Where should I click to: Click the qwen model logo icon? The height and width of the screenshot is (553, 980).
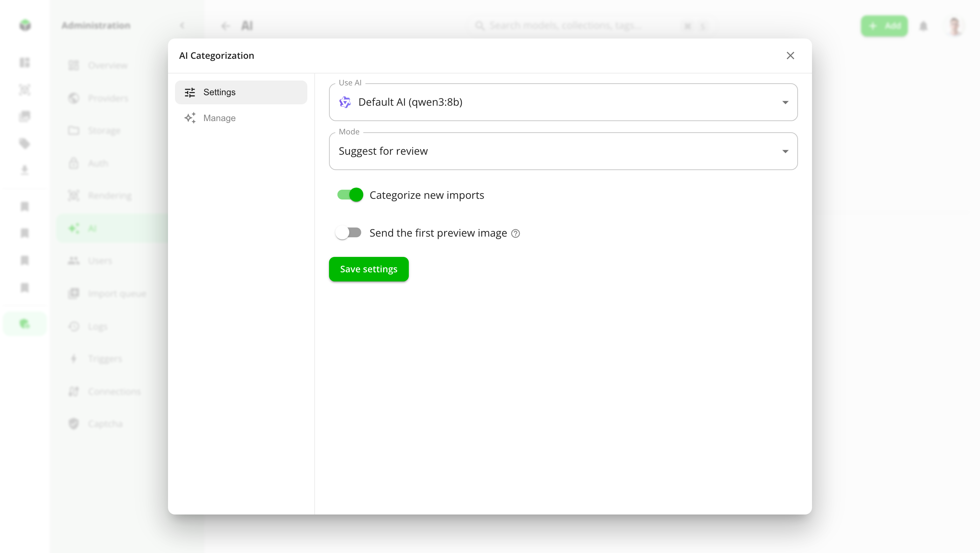pos(345,102)
